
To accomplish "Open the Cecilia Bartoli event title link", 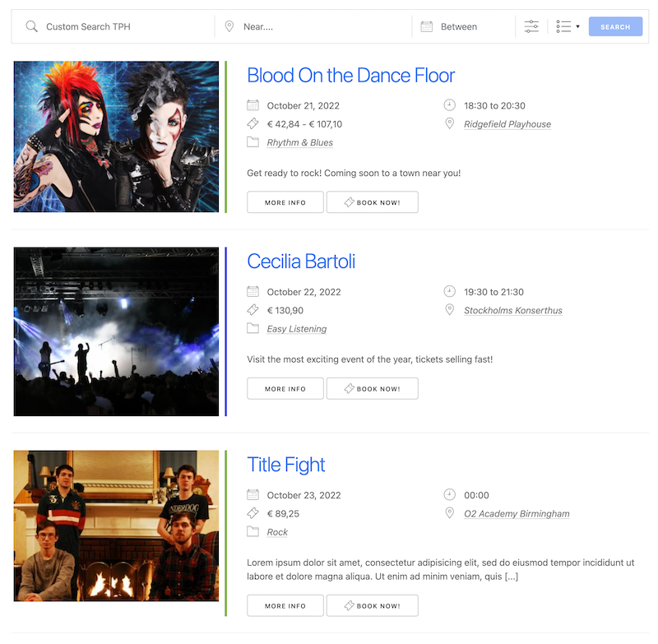I will pos(301,262).
